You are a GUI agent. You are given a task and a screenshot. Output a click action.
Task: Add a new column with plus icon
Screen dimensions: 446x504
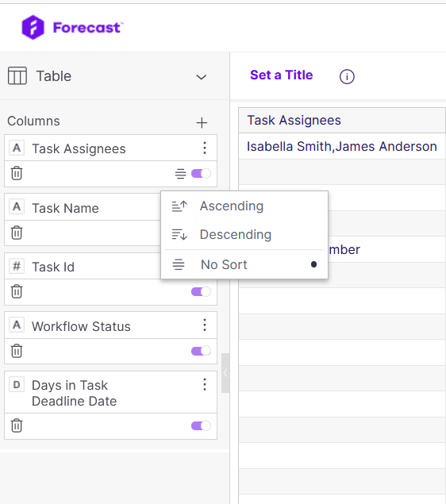[x=202, y=122]
